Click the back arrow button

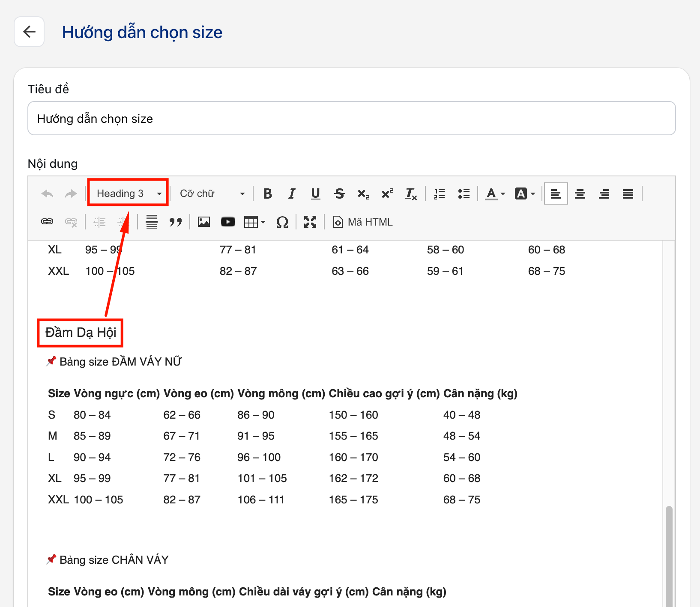[x=29, y=32]
